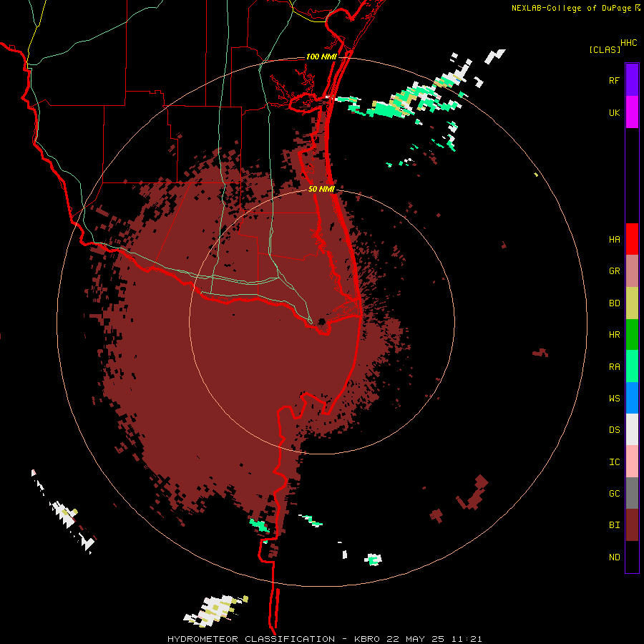
Task: Click the HR green legend swatch
Action: tap(632, 335)
